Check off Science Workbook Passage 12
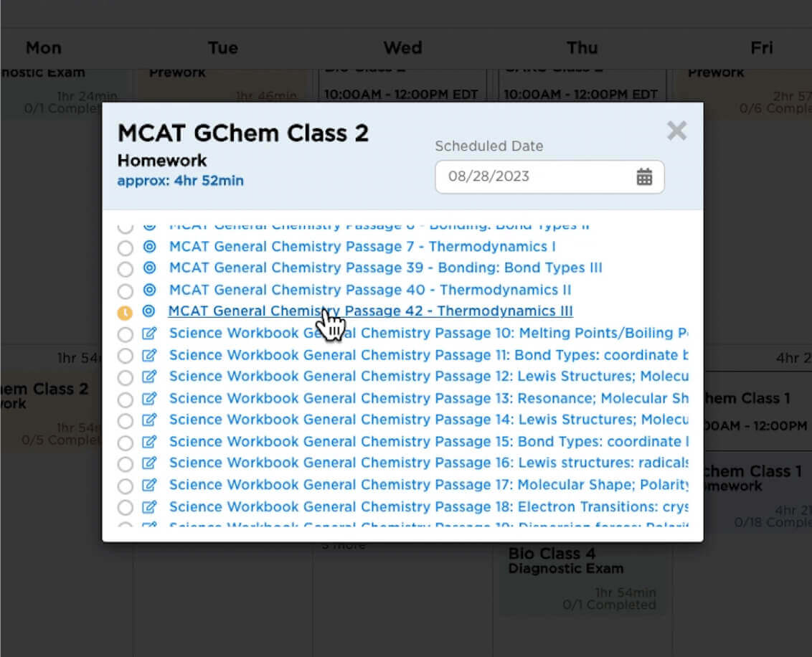 click(125, 378)
